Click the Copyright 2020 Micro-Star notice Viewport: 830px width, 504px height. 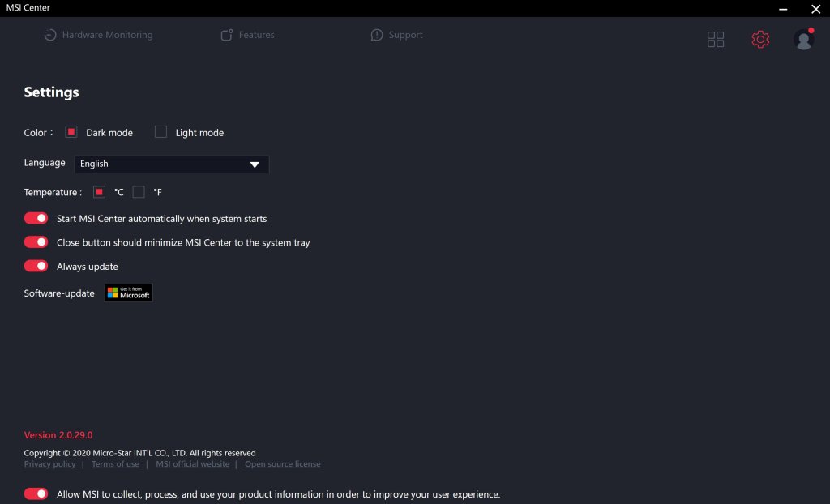[139, 453]
